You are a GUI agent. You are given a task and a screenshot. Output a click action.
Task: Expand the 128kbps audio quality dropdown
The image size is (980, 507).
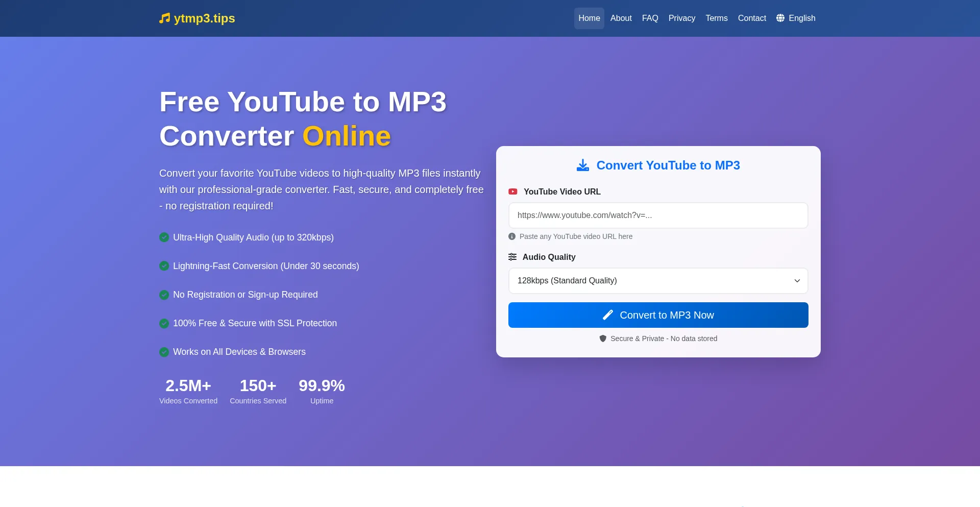click(658, 281)
